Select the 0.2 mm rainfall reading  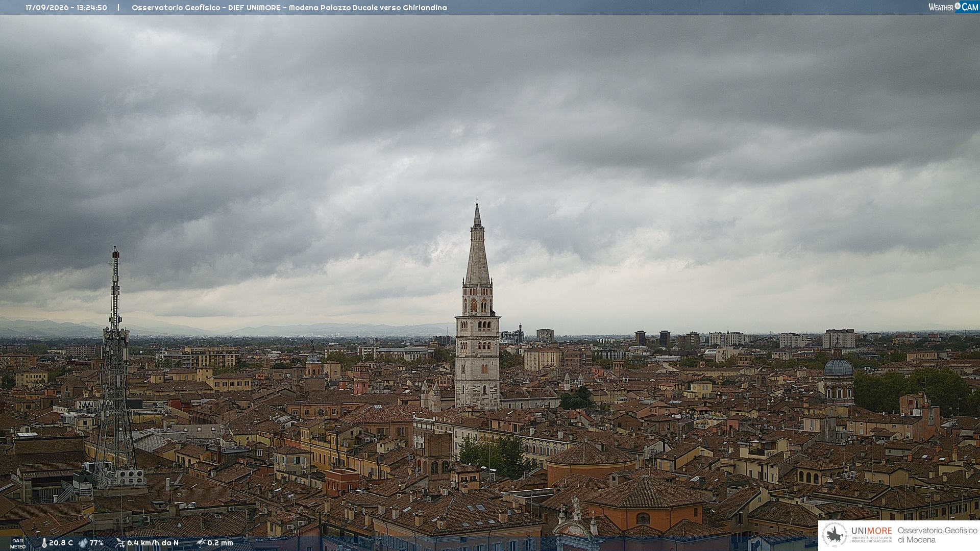[220, 543]
